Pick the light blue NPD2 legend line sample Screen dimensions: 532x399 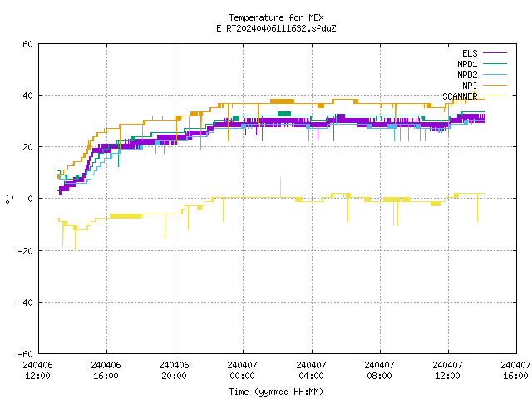[495, 75]
